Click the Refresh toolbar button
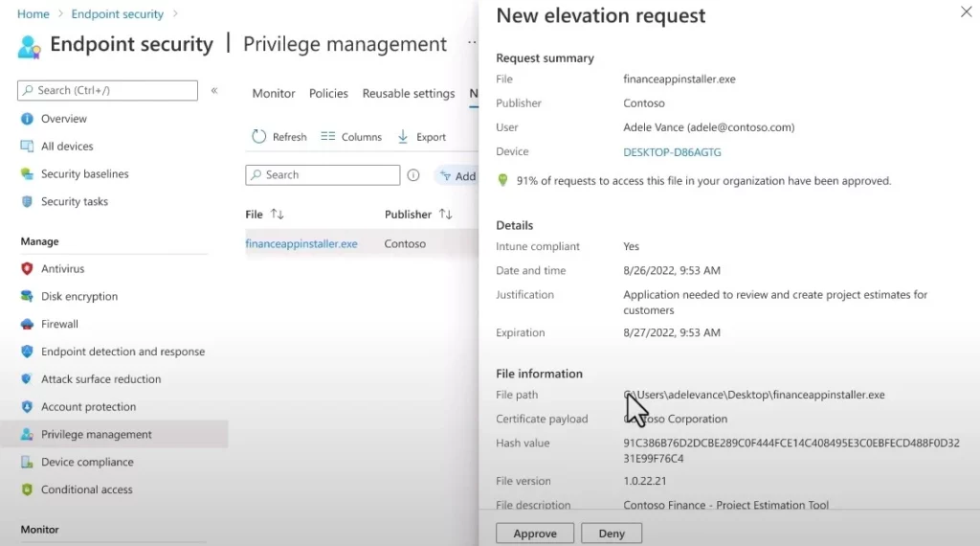The image size is (980, 546). pyautogui.click(x=279, y=137)
